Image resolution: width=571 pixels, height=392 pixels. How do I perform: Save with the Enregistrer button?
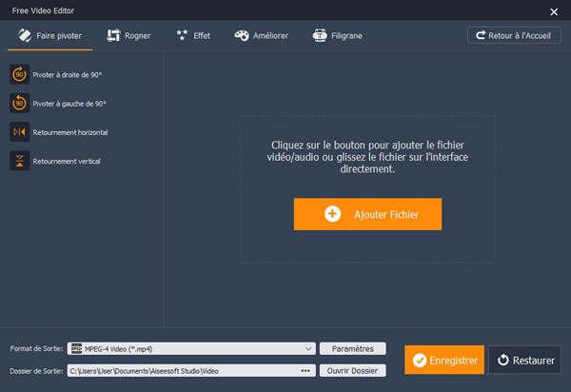[x=444, y=360]
